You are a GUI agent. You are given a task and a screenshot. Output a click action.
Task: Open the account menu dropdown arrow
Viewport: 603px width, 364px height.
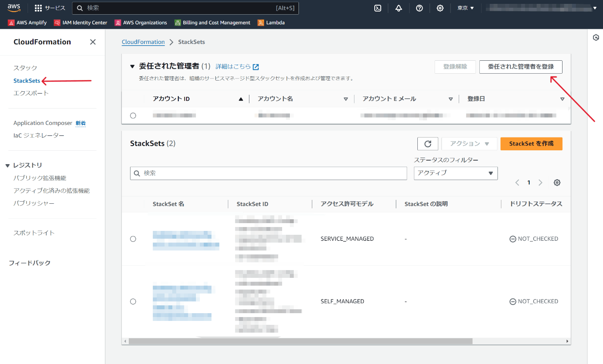[x=595, y=8]
